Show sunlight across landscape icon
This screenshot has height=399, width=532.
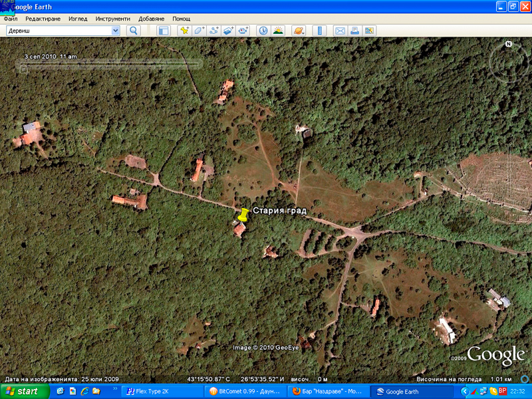pos(278,31)
